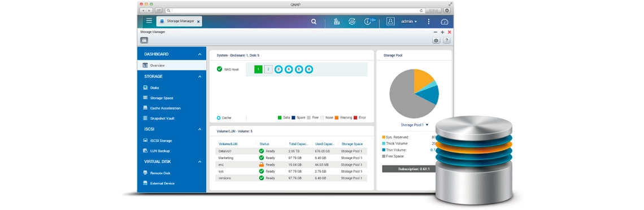The width and height of the screenshot is (644, 210).
Task: Open the main hamburger menu
Action: click(x=149, y=21)
